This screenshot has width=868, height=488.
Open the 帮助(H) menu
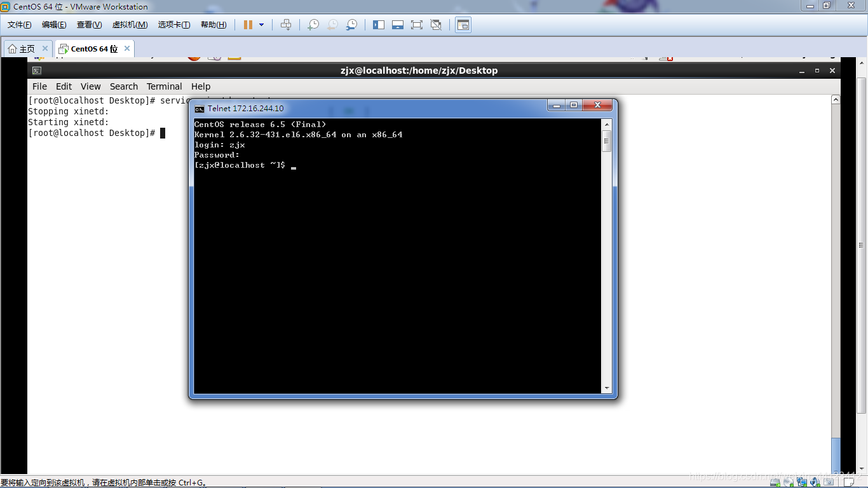coord(214,25)
